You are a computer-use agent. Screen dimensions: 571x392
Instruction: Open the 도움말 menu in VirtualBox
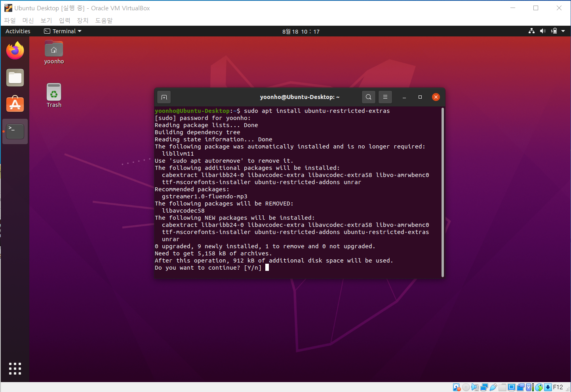tap(104, 20)
